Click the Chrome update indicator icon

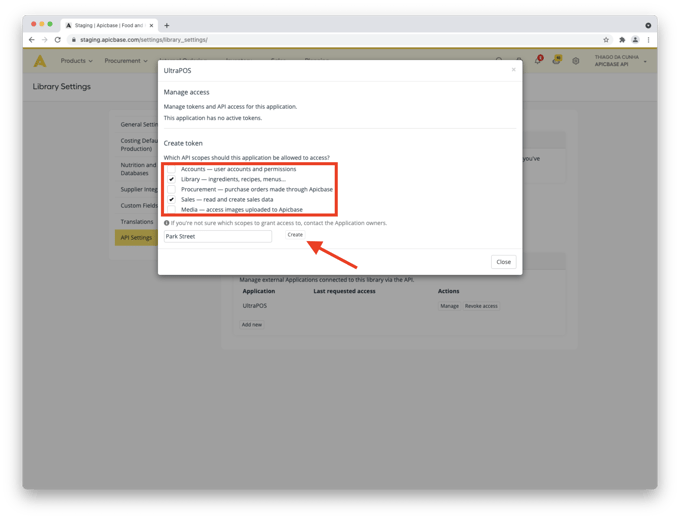click(x=648, y=26)
